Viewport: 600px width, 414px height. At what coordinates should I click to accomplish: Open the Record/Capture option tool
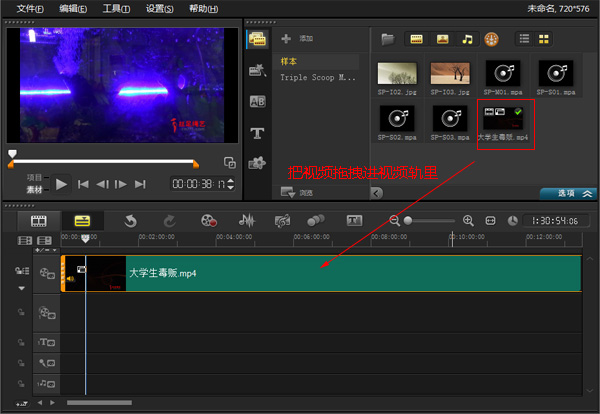pyautogui.click(x=208, y=220)
